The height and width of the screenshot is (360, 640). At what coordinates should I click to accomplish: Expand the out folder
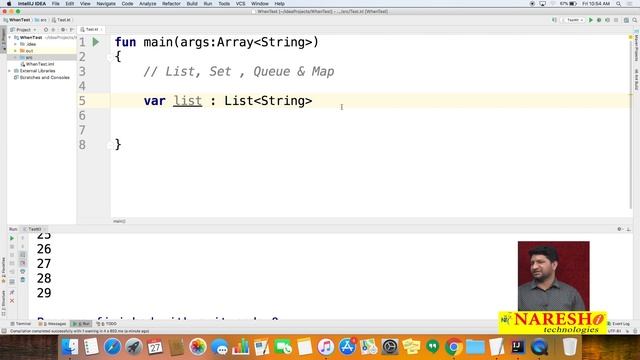pos(16,51)
